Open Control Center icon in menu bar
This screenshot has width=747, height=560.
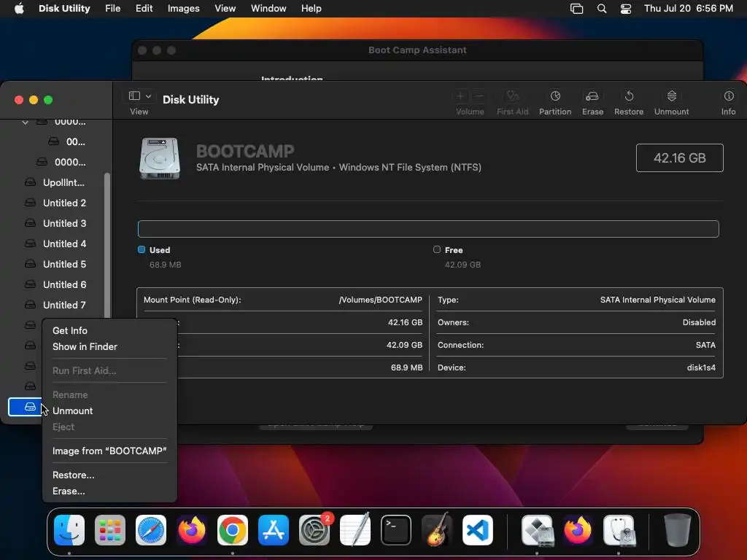click(x=626, y=9)
